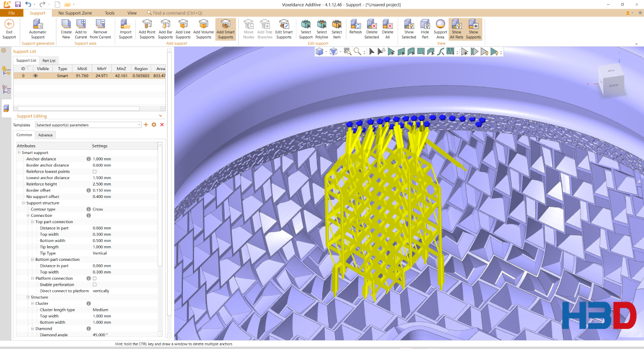Image resolution: width=644 pixels, height=349 pixels.
Task: Click the Automatic Support icon
Action: tap(38, 28)
